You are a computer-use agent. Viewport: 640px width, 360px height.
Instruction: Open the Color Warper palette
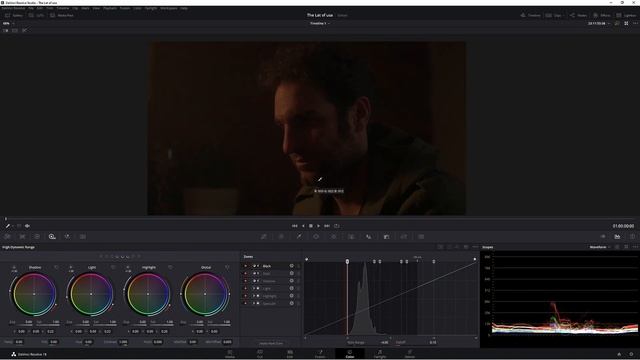[281, 237]
